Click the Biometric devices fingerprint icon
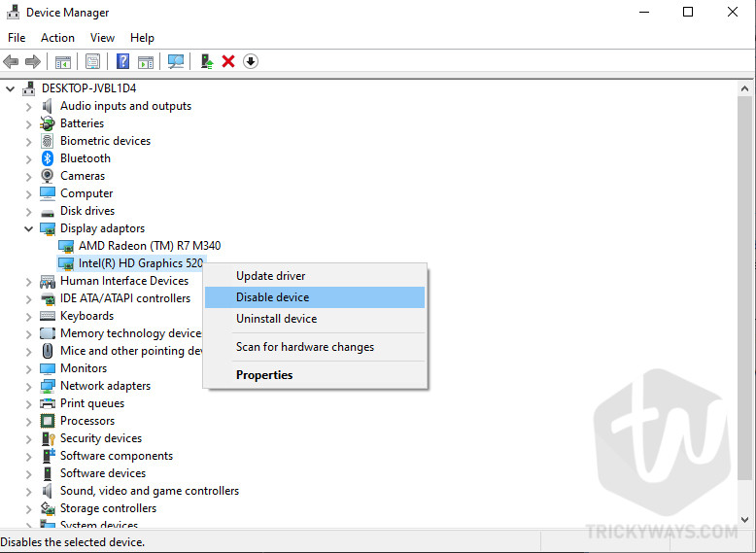 click(x=48, y=141)
